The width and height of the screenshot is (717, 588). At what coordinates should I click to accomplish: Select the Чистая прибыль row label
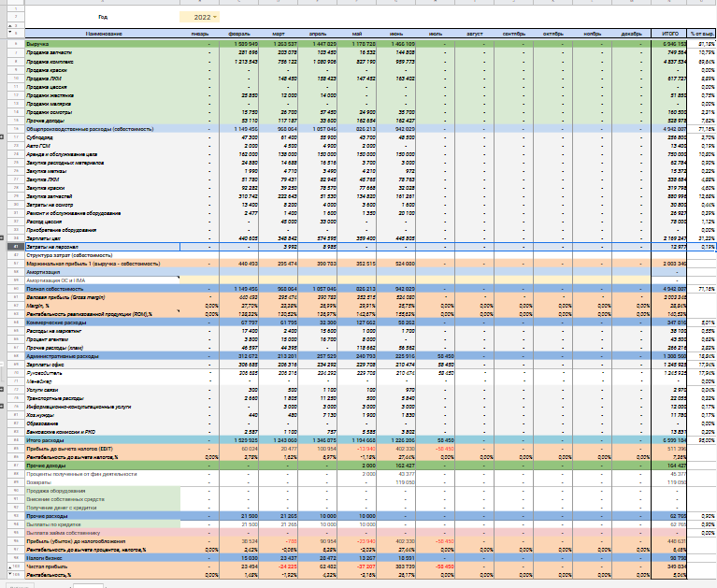103,566
